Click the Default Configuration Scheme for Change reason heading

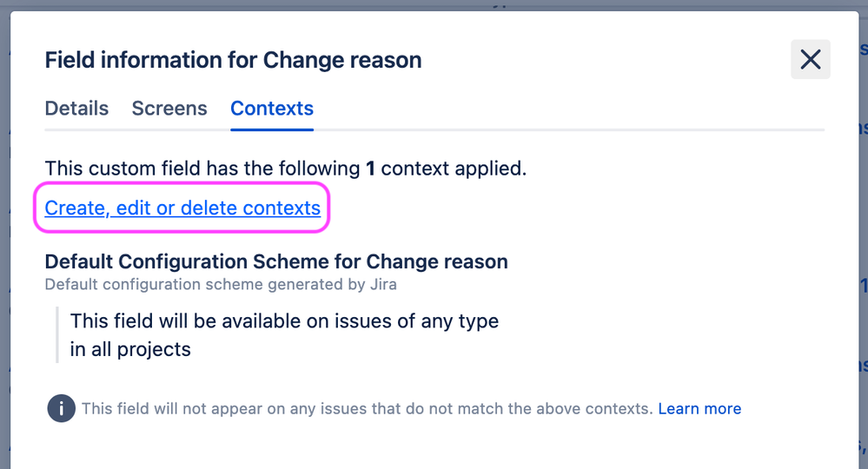coord(276,261)
